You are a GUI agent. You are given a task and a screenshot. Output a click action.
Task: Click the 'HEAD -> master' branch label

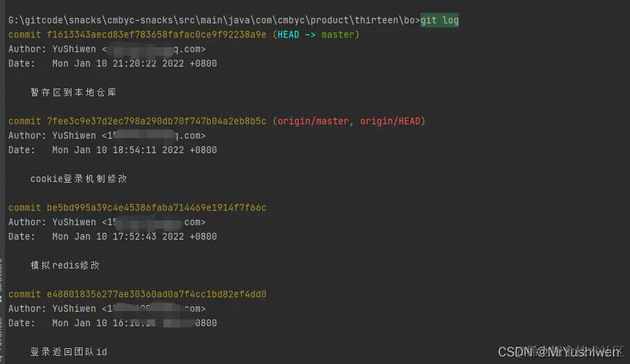tap(316, 34)
